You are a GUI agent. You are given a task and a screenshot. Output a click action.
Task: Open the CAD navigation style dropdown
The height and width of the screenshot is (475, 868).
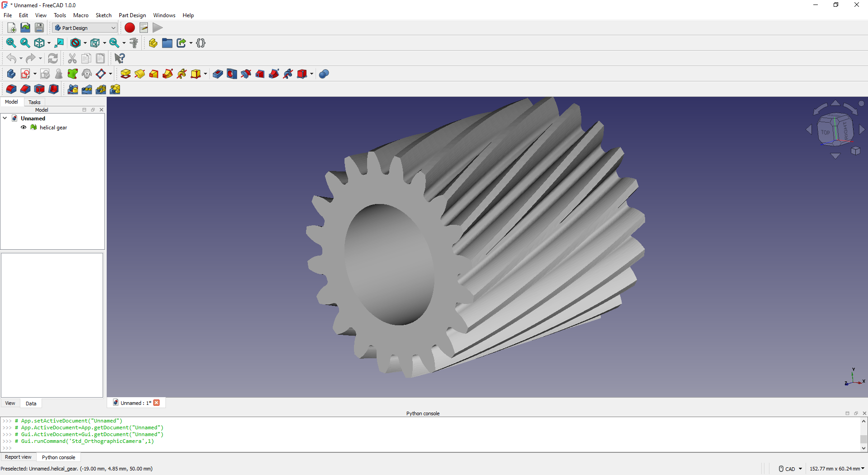(x=790, y=469)
